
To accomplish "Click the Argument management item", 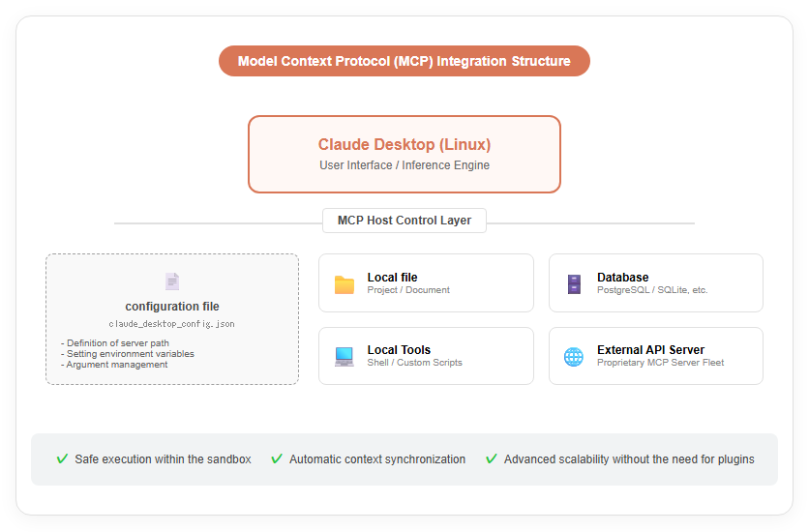I will [x=114, y=365].
